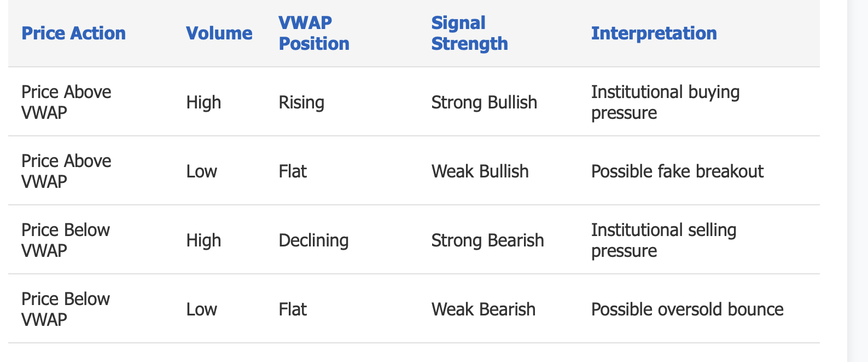
Task: Click the Signal Strength header
Action: (469, 33)
